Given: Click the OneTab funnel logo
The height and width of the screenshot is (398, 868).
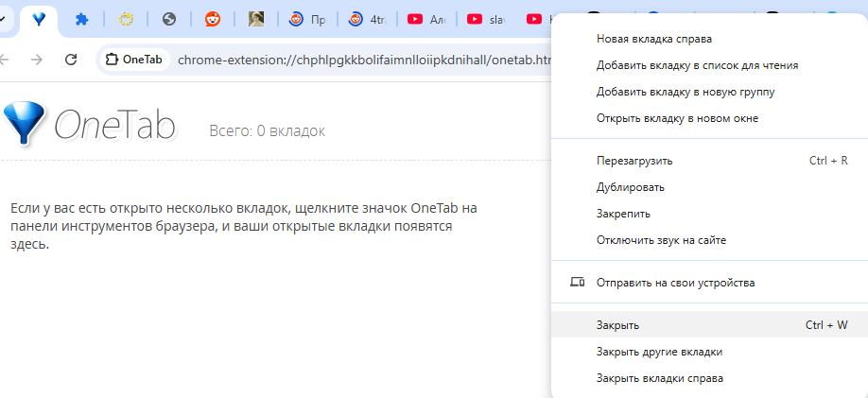Looking at the screenshot, I should 24,123.
